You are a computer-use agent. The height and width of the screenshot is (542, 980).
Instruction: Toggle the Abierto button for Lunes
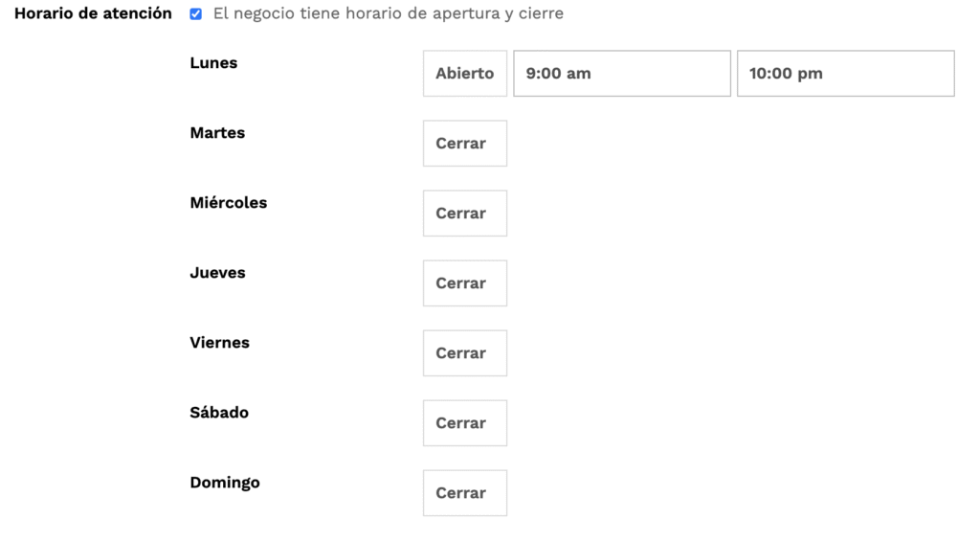coord(465,74)
